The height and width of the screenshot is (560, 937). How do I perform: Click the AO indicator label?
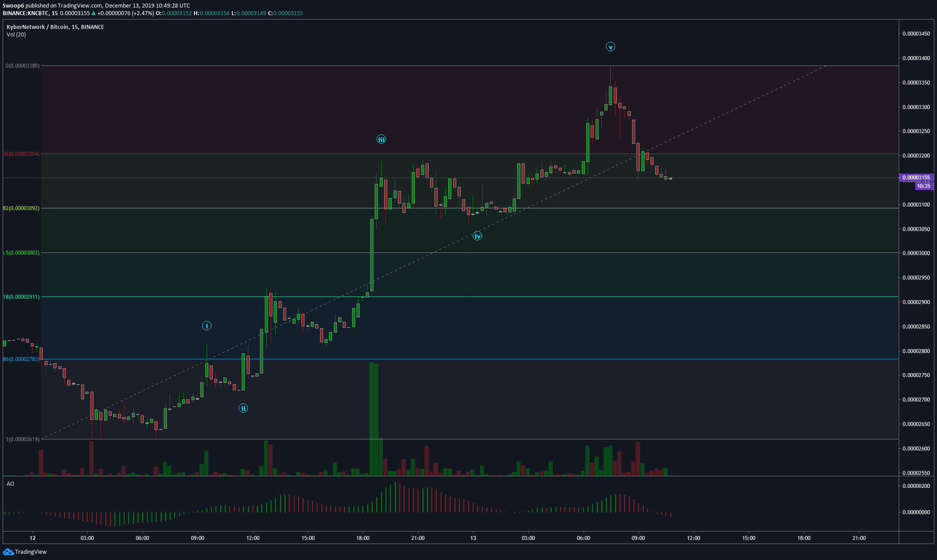10,483
